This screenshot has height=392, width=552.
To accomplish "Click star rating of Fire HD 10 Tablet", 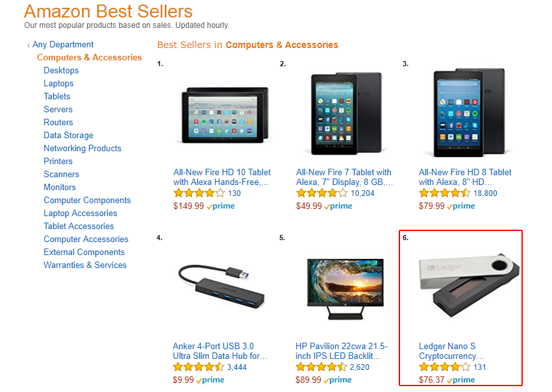I will click(199, 193).
